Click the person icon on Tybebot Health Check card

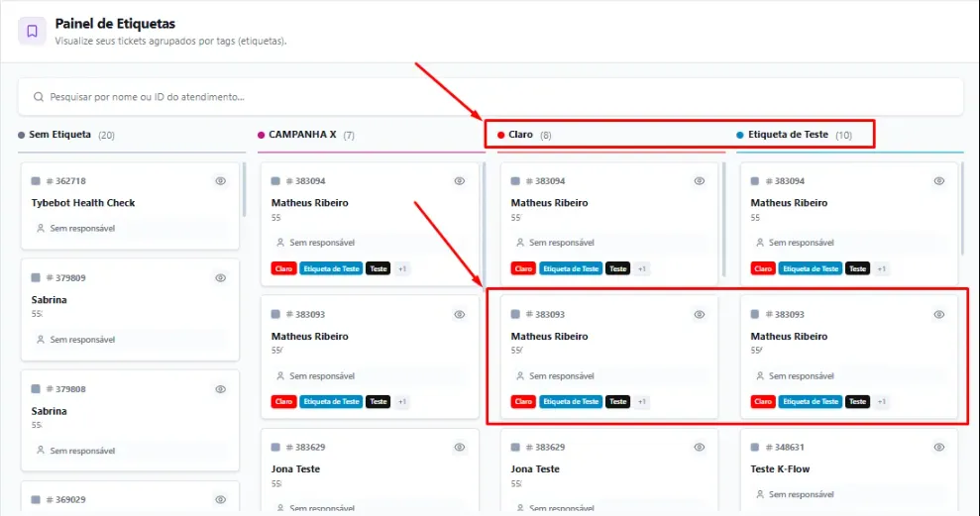41,229
